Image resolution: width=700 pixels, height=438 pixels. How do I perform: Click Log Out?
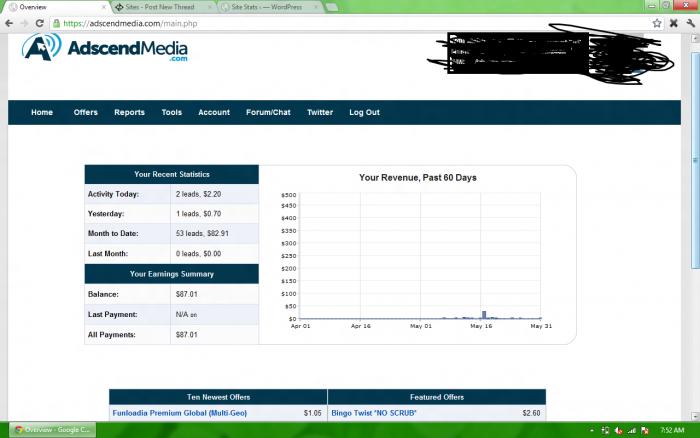364,113
